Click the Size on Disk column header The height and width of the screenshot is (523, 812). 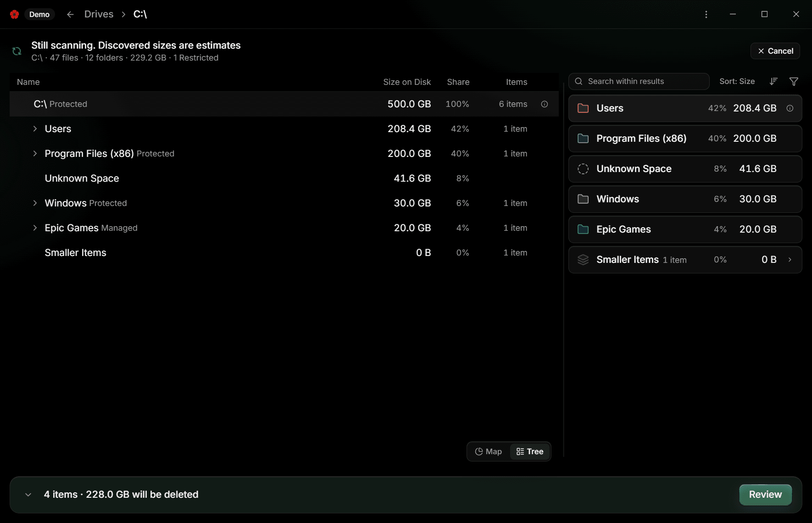407,82
